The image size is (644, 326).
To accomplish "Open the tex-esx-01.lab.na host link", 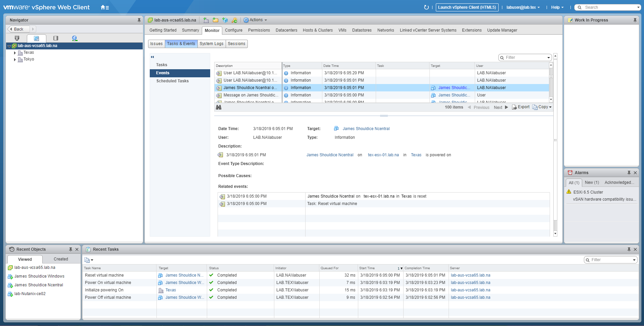I will 383,155.
